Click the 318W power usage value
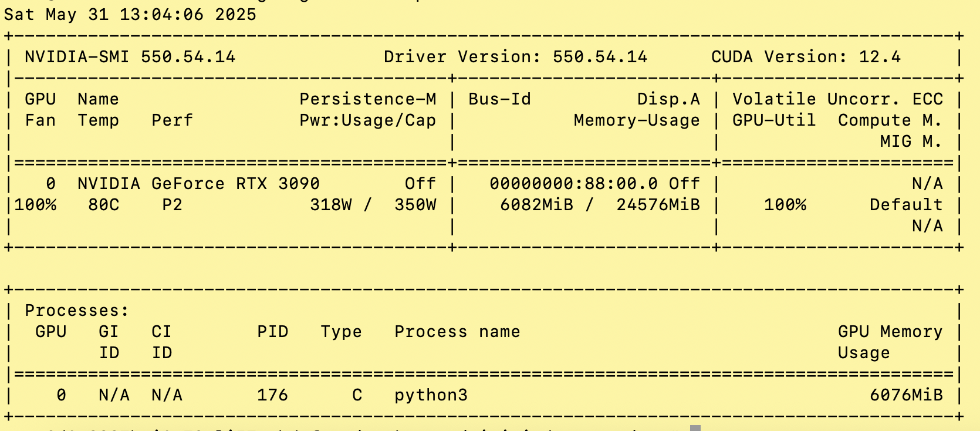 pyautogui.click(x=331, y=205)
